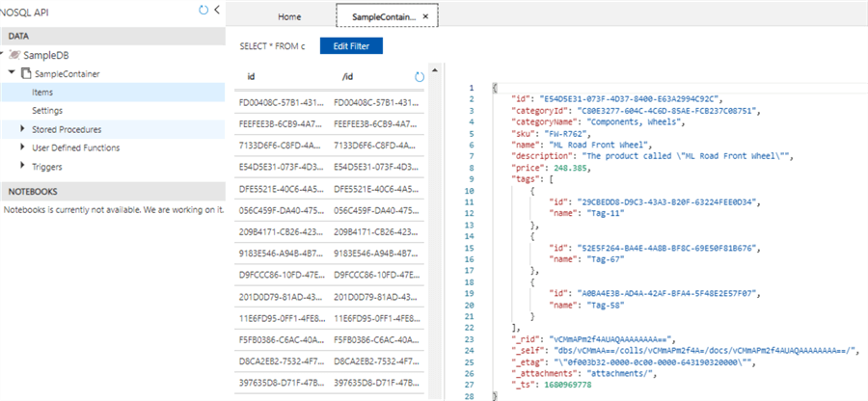Collapse the SampleContainer tree node
Screen dimensions: 868x401
click(13, 73)
